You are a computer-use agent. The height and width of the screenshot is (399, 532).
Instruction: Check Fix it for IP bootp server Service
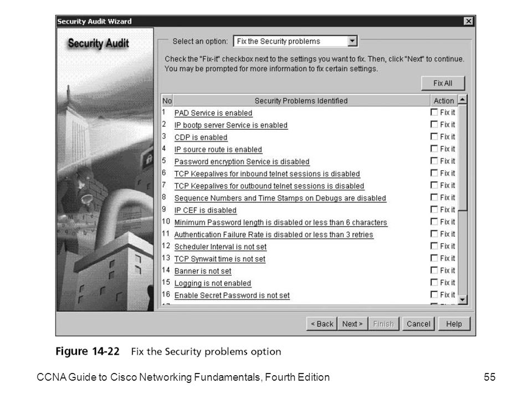tap(434, 125)
